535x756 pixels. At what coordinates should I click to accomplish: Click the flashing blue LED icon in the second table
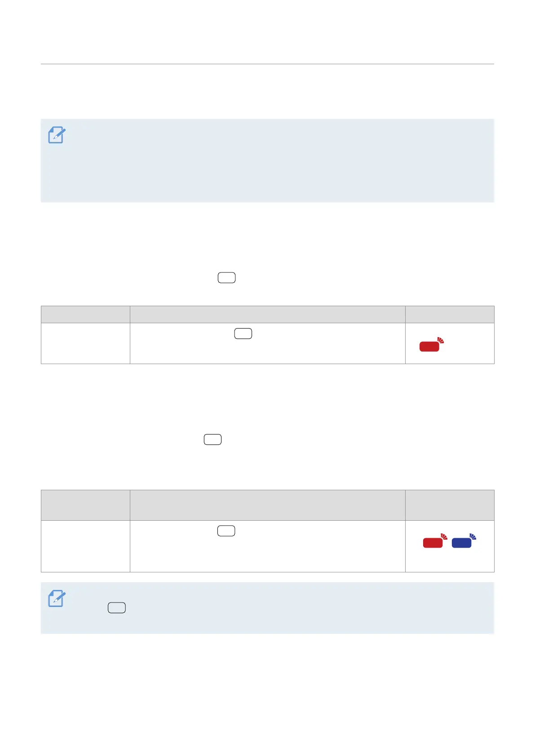click(464, 541)
